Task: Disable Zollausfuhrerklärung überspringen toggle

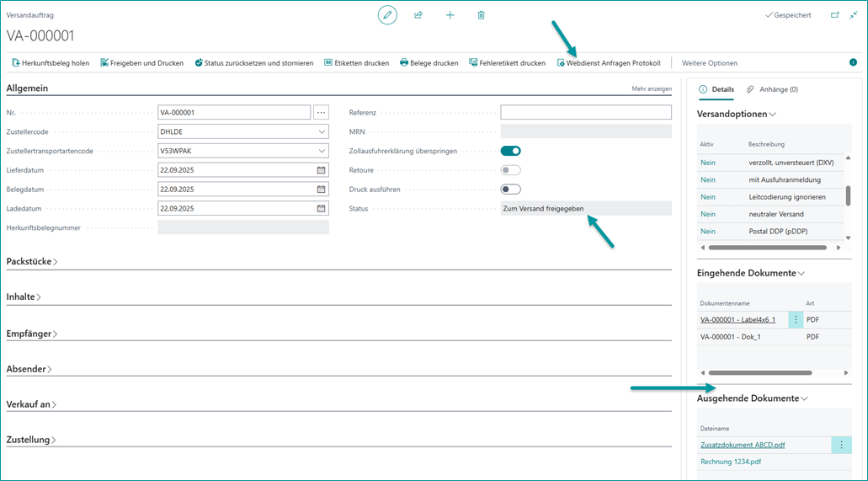Action: (510, 151)
